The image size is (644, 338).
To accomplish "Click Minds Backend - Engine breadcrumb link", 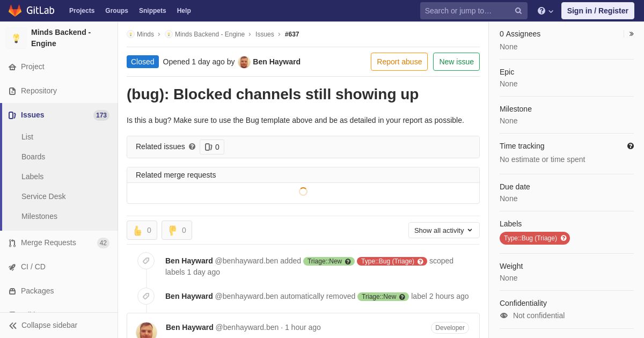I will tap(210, 34).
